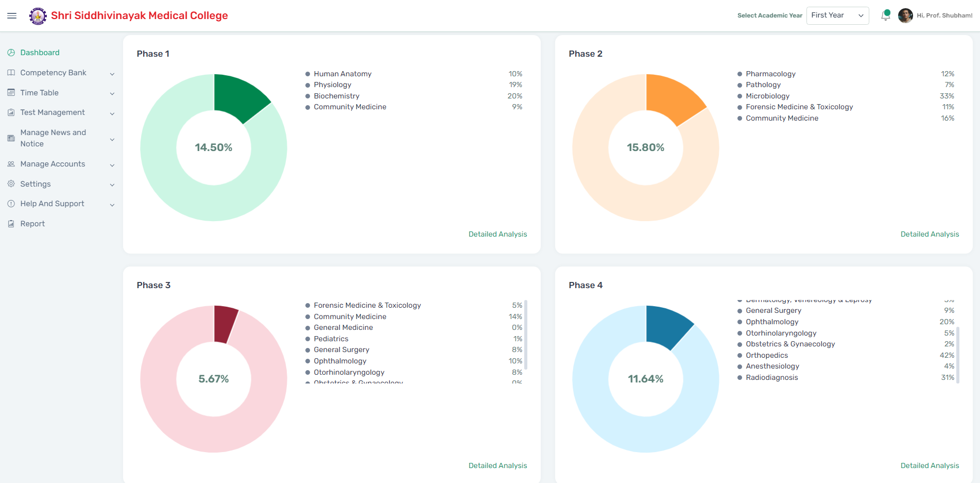Select Help And Support from the sidebar
This screenshot has width=980, height=483.
52,203
